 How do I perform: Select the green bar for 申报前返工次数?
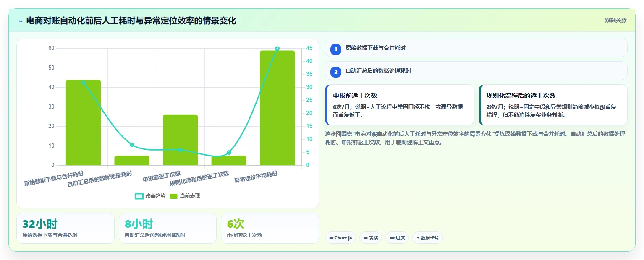click(x=180, y=140)
